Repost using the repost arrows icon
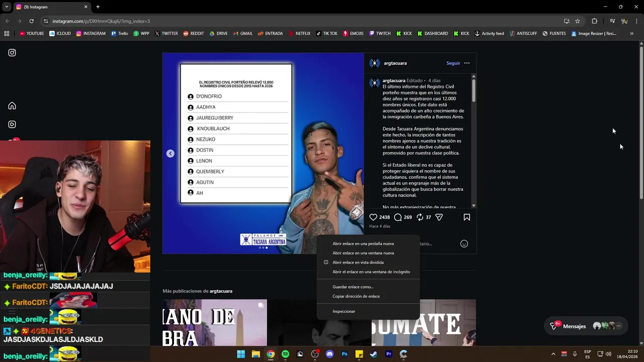Image resolution: width=644 pixels, height=362 pixels. [420, 217]
